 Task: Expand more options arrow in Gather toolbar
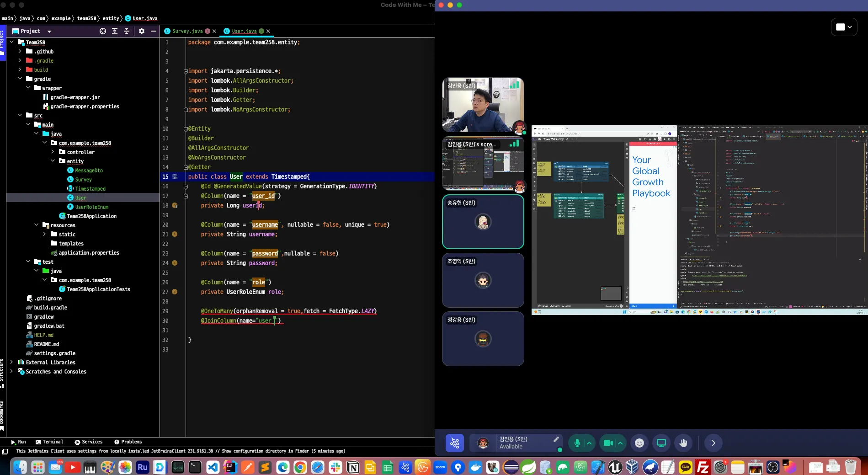(713, 443)
